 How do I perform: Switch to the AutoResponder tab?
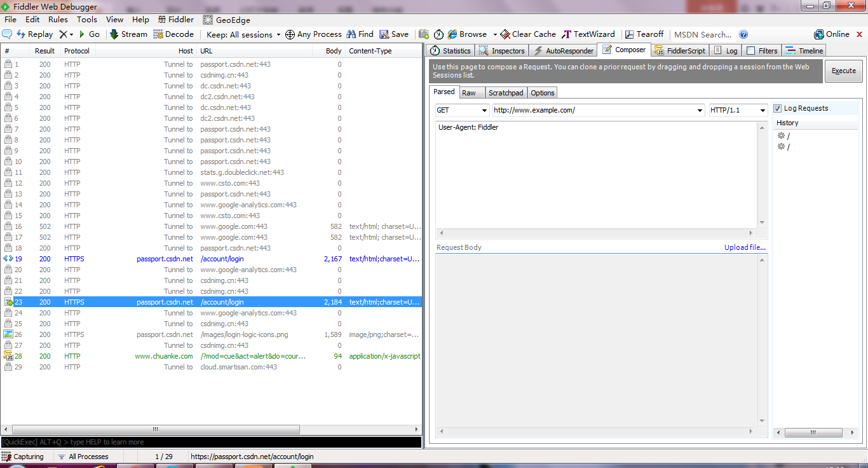(x=564, y=51)
